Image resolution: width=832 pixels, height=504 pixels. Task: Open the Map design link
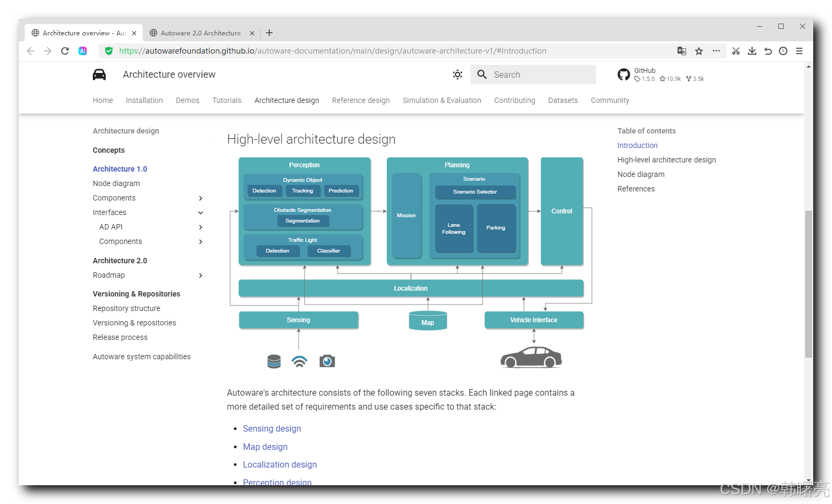[265, 447]
